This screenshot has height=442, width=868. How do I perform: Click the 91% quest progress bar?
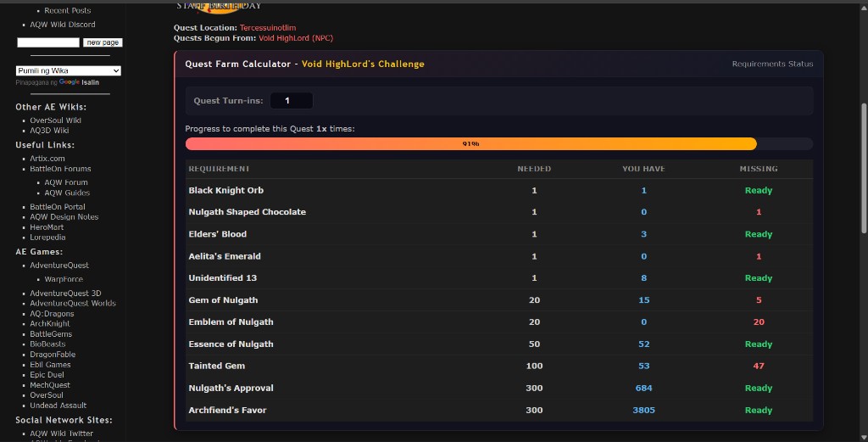click(x=498, y=144)
